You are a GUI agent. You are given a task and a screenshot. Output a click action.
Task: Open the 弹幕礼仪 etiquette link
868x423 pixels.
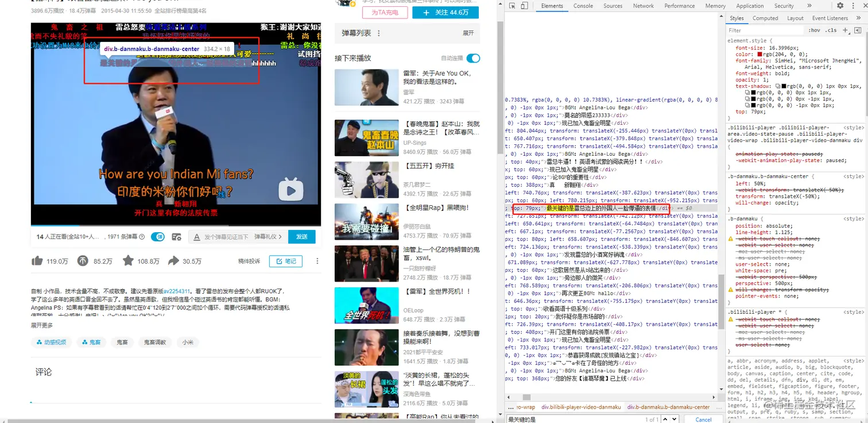click(x=268, y=237)
